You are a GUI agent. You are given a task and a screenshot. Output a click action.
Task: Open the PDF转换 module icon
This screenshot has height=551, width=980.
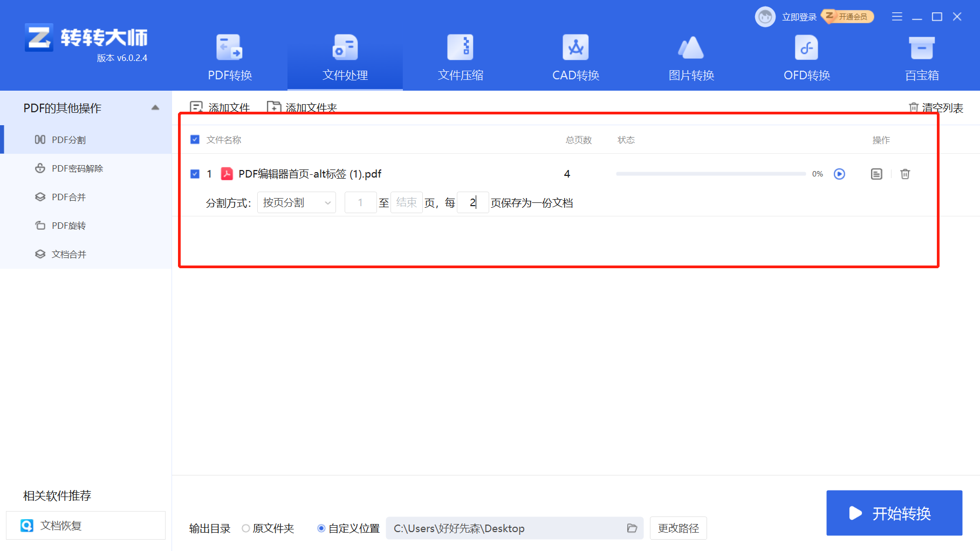(230, 47)
